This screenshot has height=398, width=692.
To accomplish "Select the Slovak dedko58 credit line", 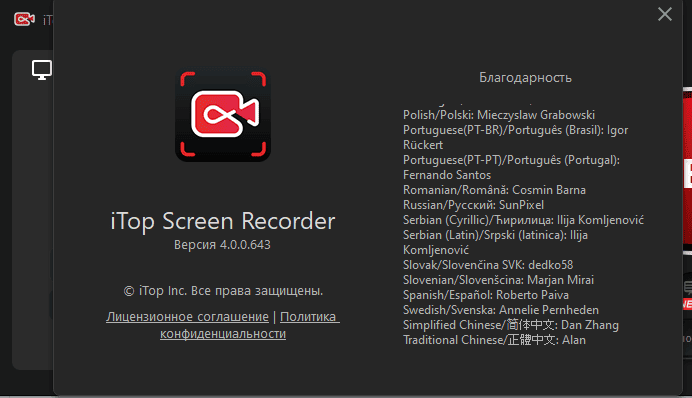I will coord(488,265).
